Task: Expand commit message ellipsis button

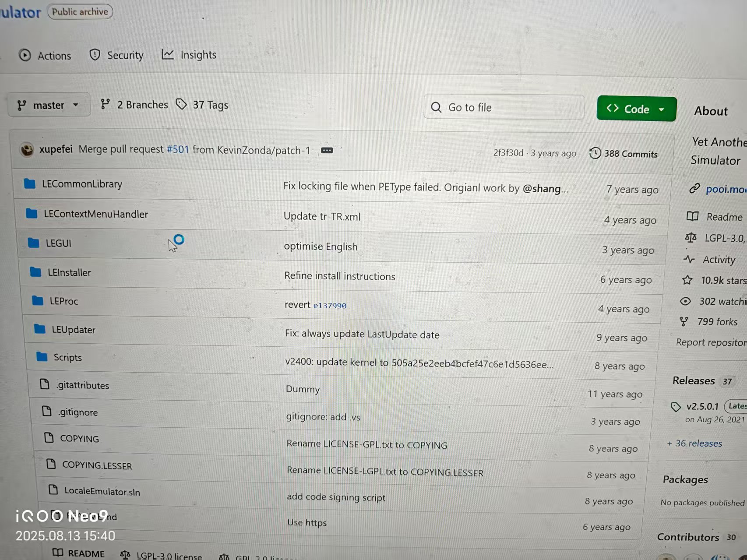Action: (x=327, y=150)
